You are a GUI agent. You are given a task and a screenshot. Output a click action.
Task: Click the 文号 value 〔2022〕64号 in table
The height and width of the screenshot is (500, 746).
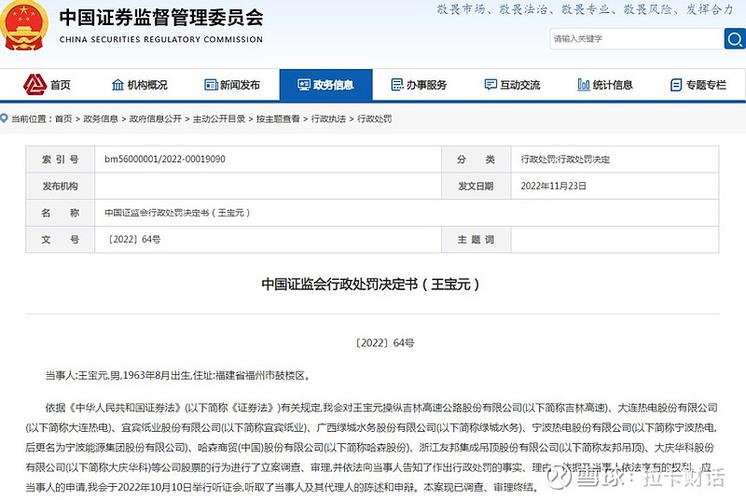[x=133, y=239]
